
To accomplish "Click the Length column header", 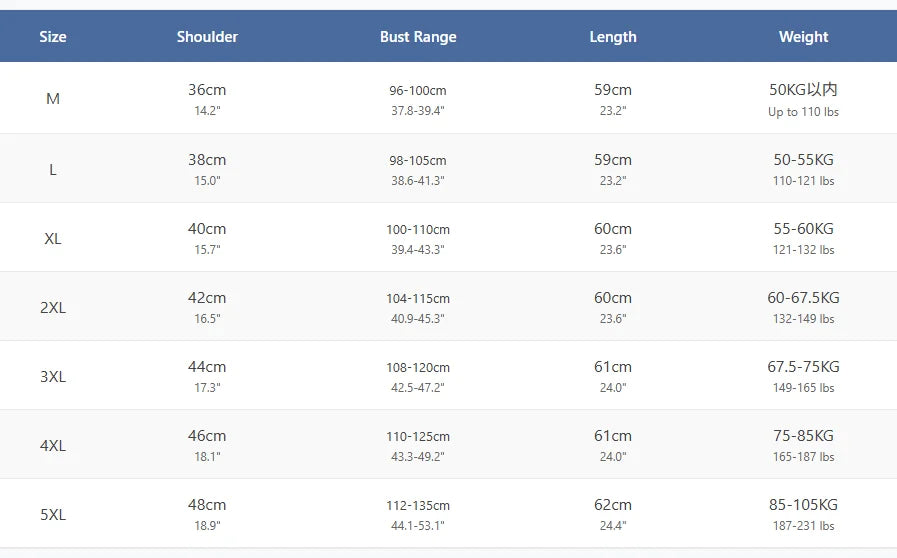I will (x=613, y=37).
